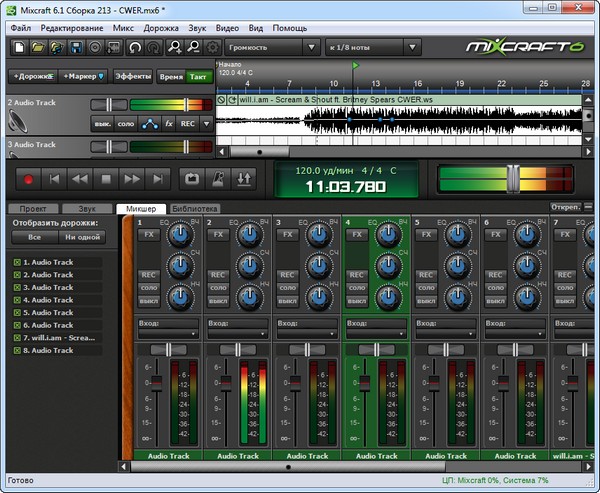Image resolution: width=600 pixels, height=493 pixels.
Task: Open the 'к 1/8 ноты' snap dropdown
Action: tap(371, 47)
